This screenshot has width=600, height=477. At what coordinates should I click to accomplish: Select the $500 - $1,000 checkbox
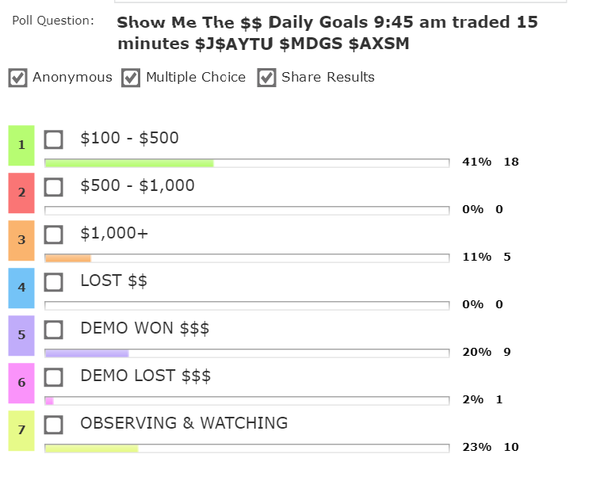(54, 187)
